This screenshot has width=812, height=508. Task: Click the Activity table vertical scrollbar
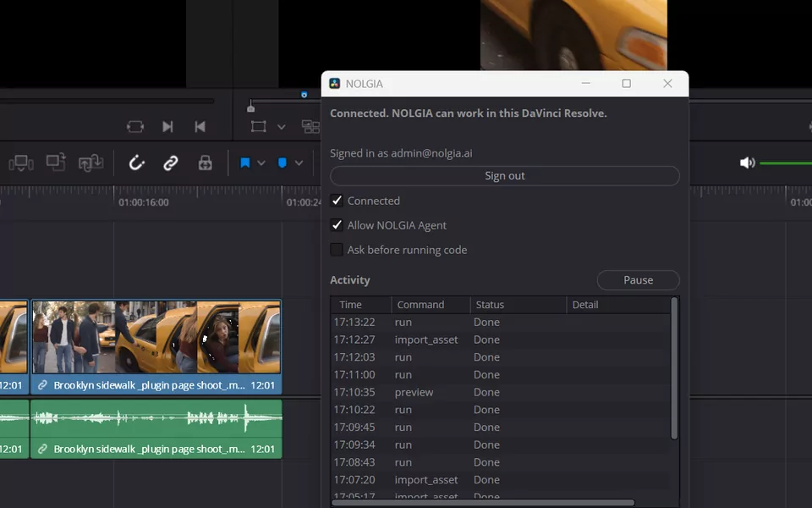pos(674,368)
